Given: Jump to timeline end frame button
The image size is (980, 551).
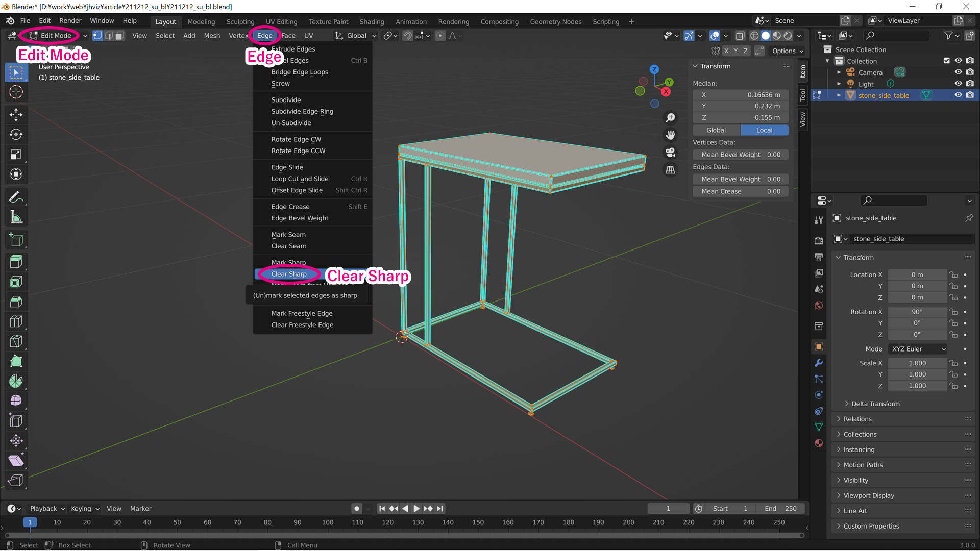Looking at the screenshot, I should 440,509.
